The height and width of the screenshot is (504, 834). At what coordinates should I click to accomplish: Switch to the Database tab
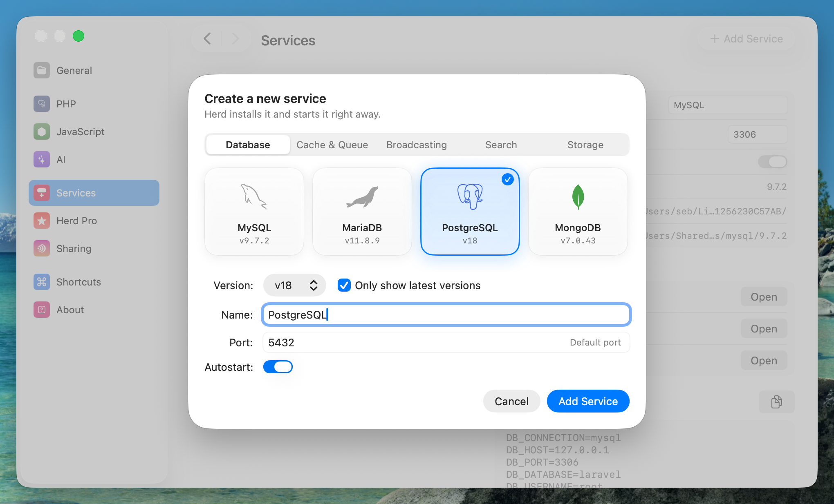pos(248,145)
